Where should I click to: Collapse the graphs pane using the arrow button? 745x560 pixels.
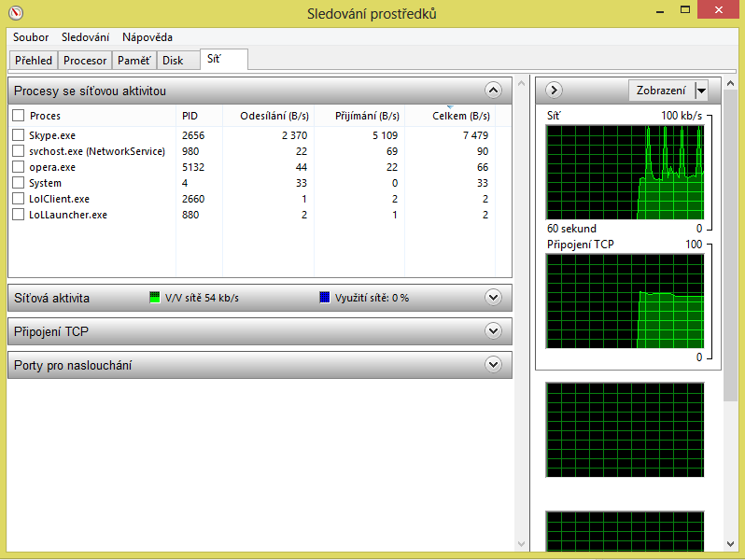click(554, 91)
